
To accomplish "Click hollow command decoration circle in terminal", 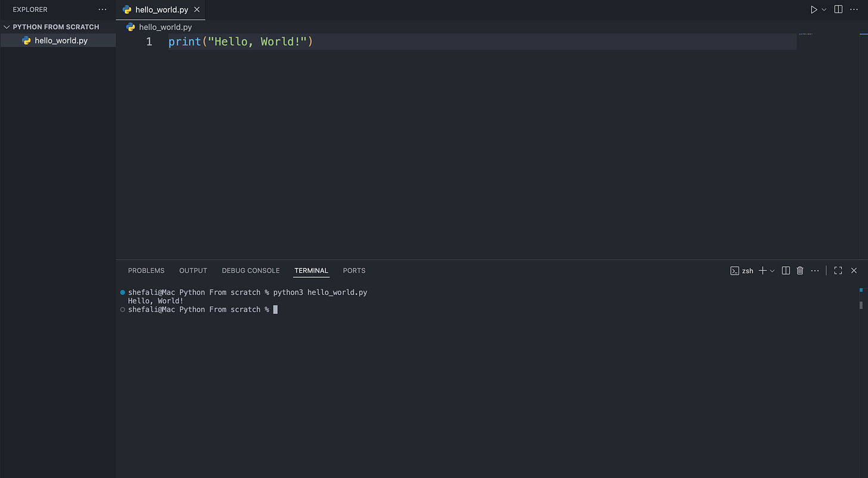I will click(x=123, y=309).
